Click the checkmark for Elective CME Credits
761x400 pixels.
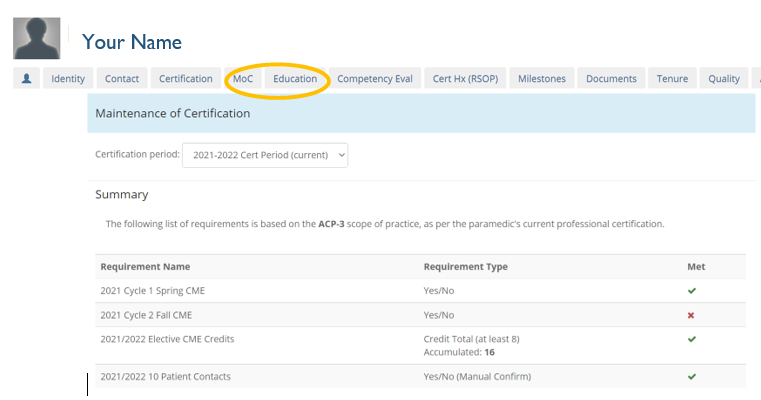tap(692, 339)
